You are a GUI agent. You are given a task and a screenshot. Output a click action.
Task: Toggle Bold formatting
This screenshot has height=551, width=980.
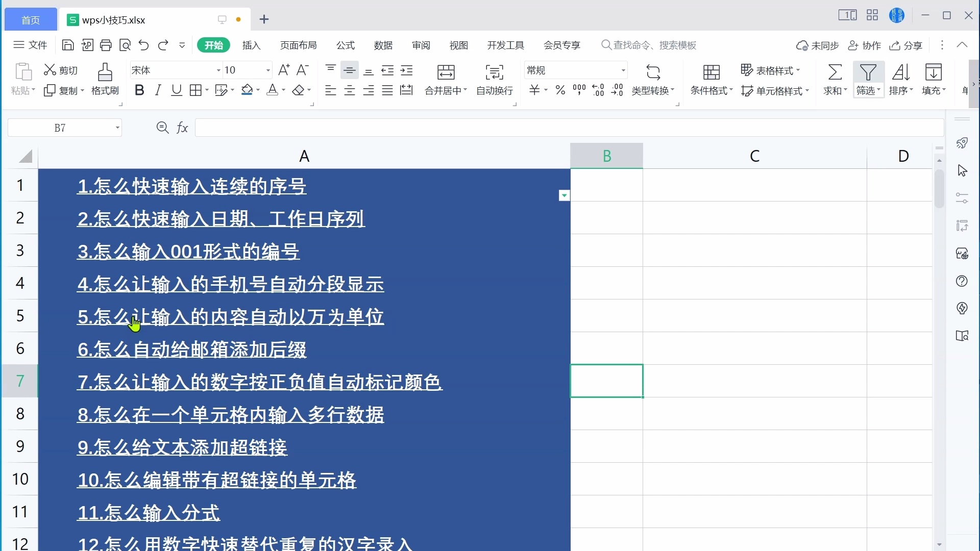139,91
